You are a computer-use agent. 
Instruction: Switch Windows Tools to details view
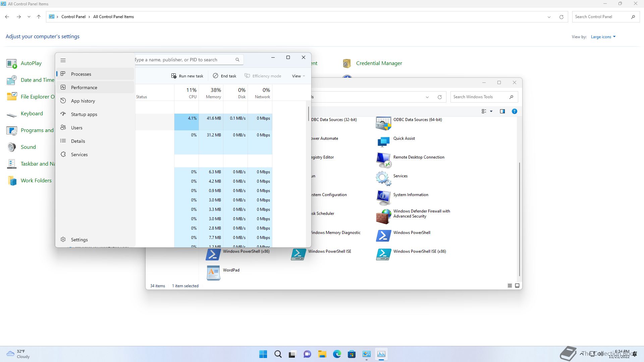509,286
